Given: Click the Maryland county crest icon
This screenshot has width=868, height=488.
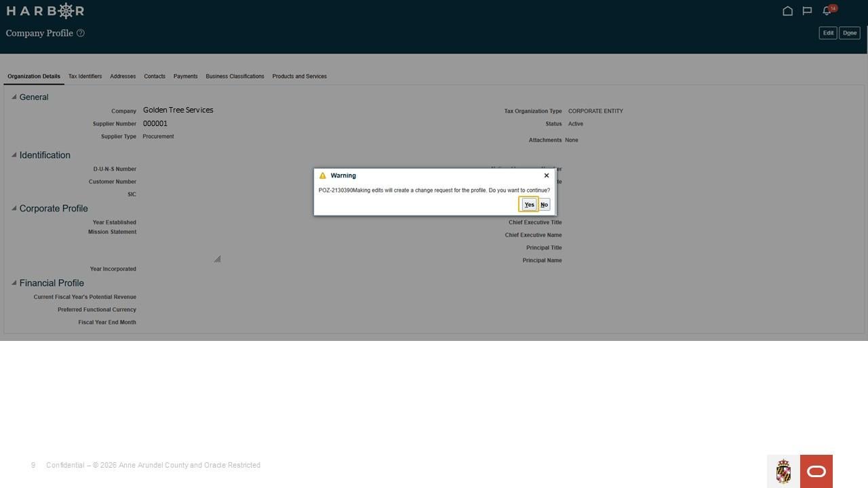Looking at the screenshot, I should (783, 471).
